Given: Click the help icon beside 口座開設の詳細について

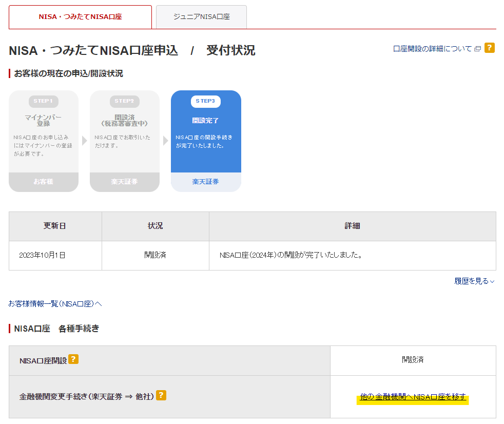Looking at the screenshot, I should pyautogui.click(x=490, y=48).
